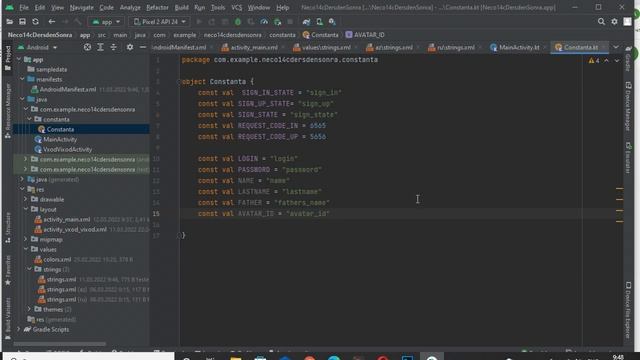Click the Project panel horizontal scrollbar
The width and height of the screenshot is (640, 360).
coord(60,344)
